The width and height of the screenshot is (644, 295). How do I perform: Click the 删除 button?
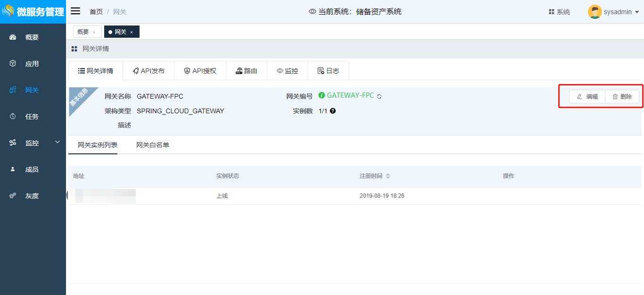click(622, 97)
